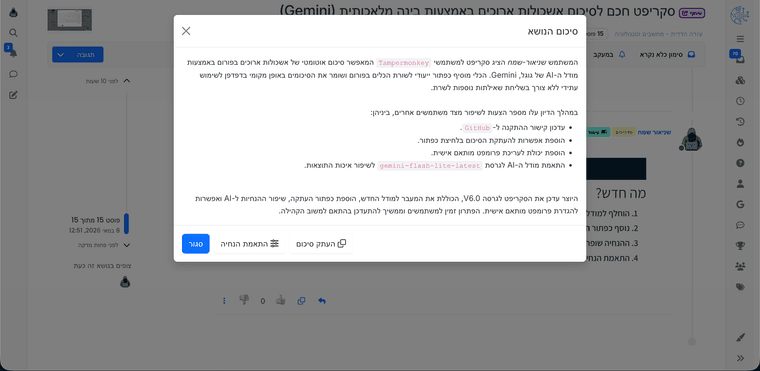Open the user avatar menu in left sidebar
The image size is (760, 371).
[x=14, y=13]
